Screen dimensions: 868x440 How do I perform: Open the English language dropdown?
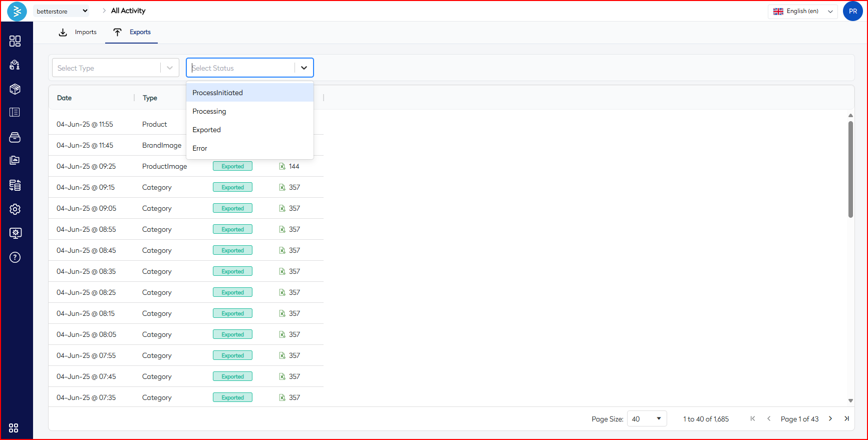(x=802, y=11)
